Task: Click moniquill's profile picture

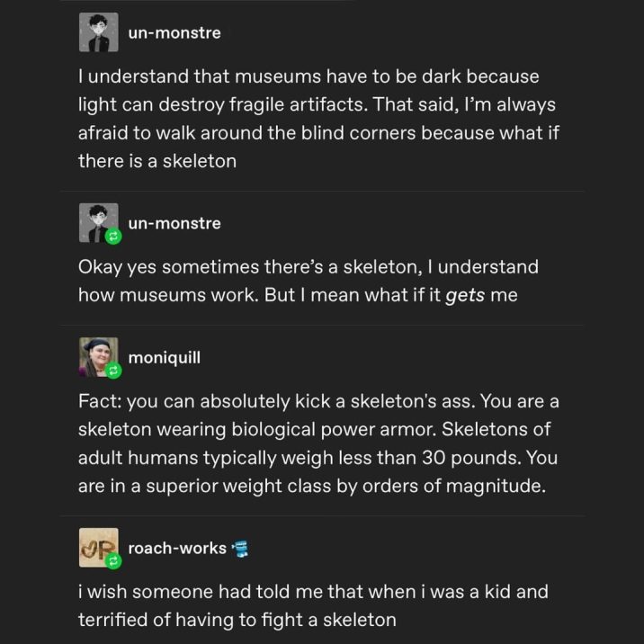Action: pos(96,356)
